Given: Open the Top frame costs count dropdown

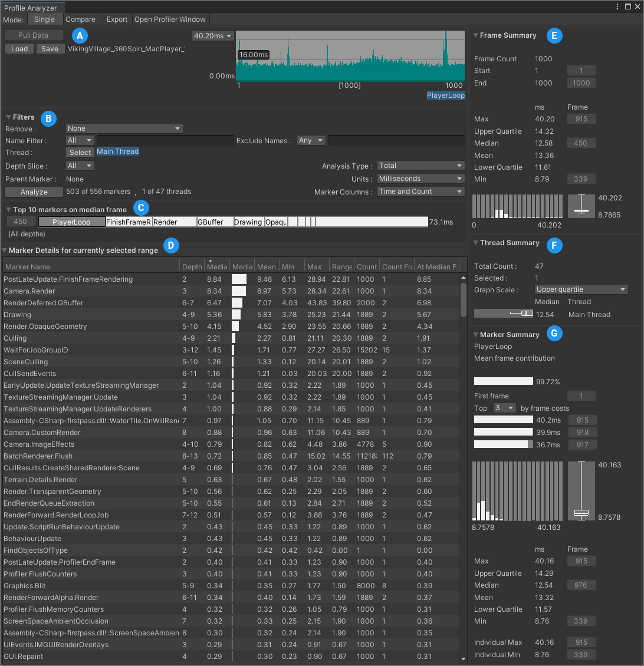Looking at the screenshot, I should point(504,408).
